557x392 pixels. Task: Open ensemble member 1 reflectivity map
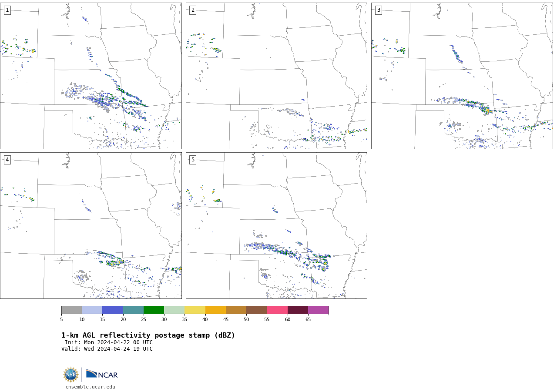pos(91,76)
